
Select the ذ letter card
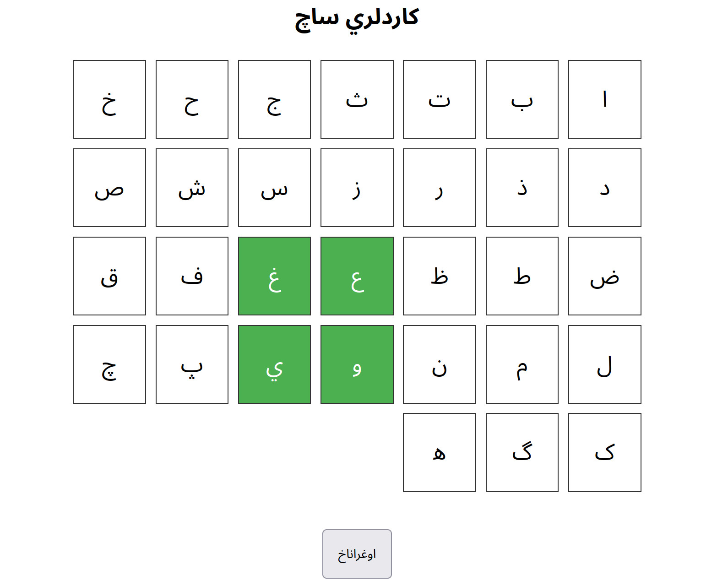(522, 188)
